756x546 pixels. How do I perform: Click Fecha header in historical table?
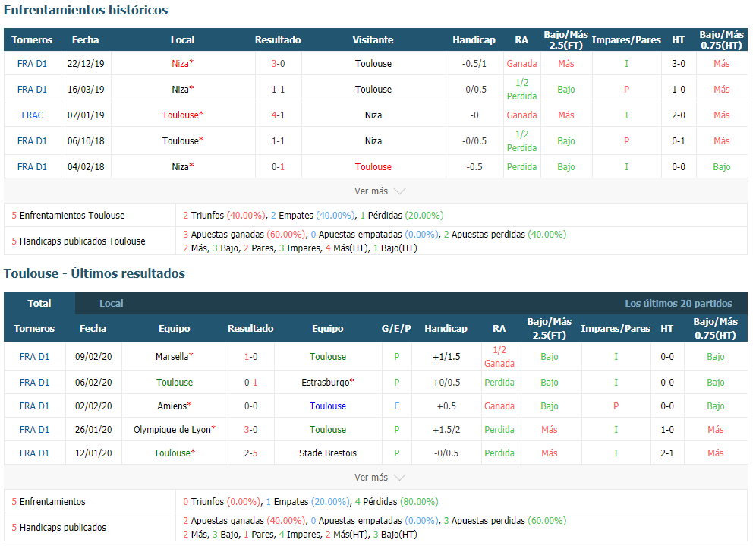[x=85, y=39]
